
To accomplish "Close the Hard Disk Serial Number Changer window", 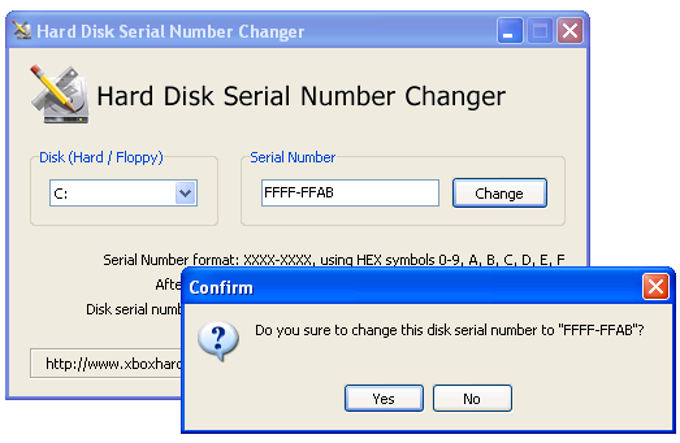I will [x=570, y=31].
